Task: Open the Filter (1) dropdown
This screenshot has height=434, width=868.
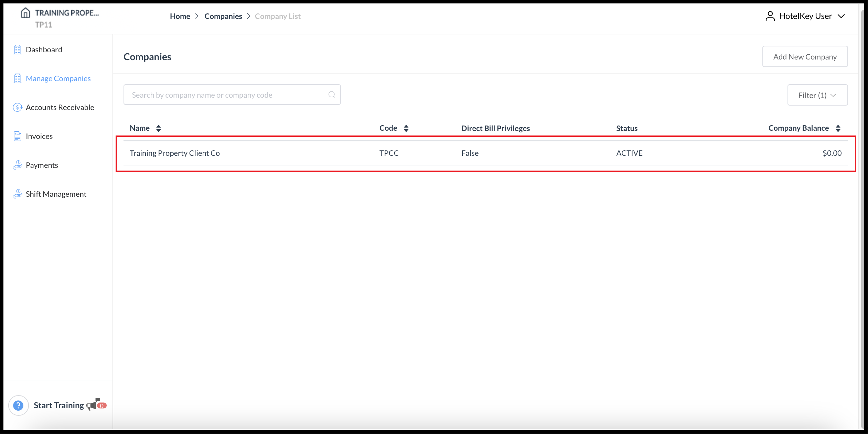Action: pos(817,95)
